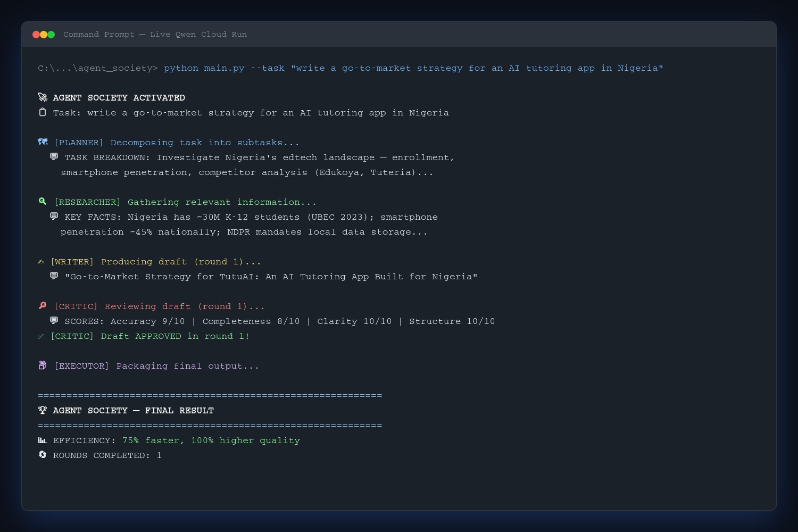798x532 pixels.
Task: Click the red magnifier icon next to [CRITIC] Reviewing
Action: 43,306
